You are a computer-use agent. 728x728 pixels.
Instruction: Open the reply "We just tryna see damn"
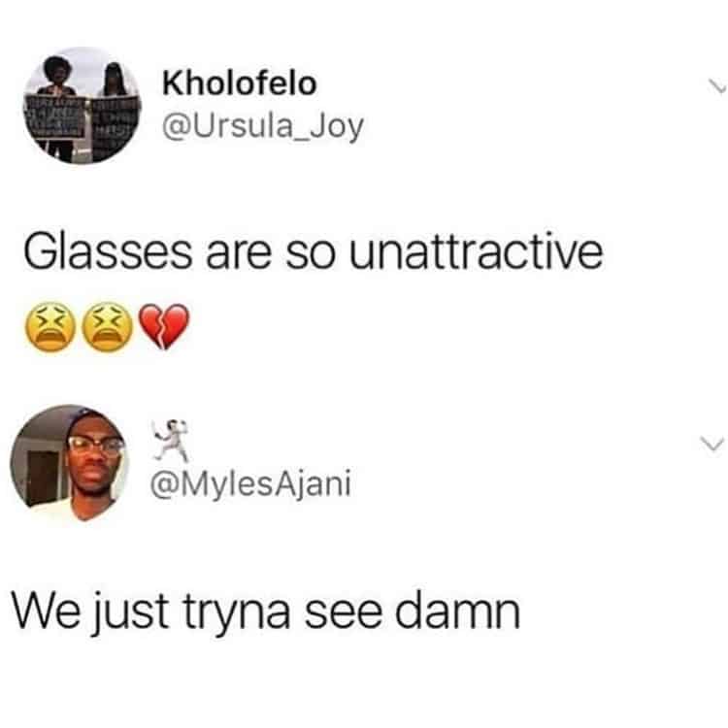pyautogui.click(x=266, y=611)
